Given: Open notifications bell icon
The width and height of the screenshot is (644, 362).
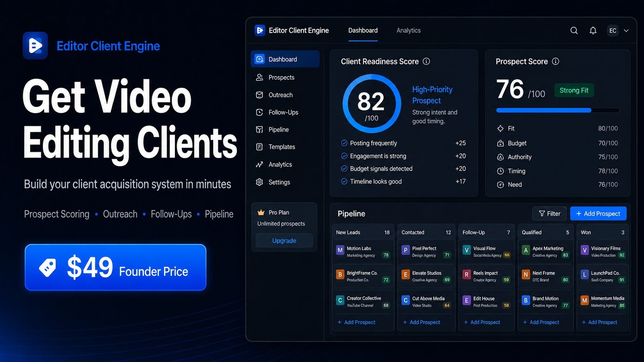Looking at the screenshot, I should pyautogui.click(x=593, y=30).
